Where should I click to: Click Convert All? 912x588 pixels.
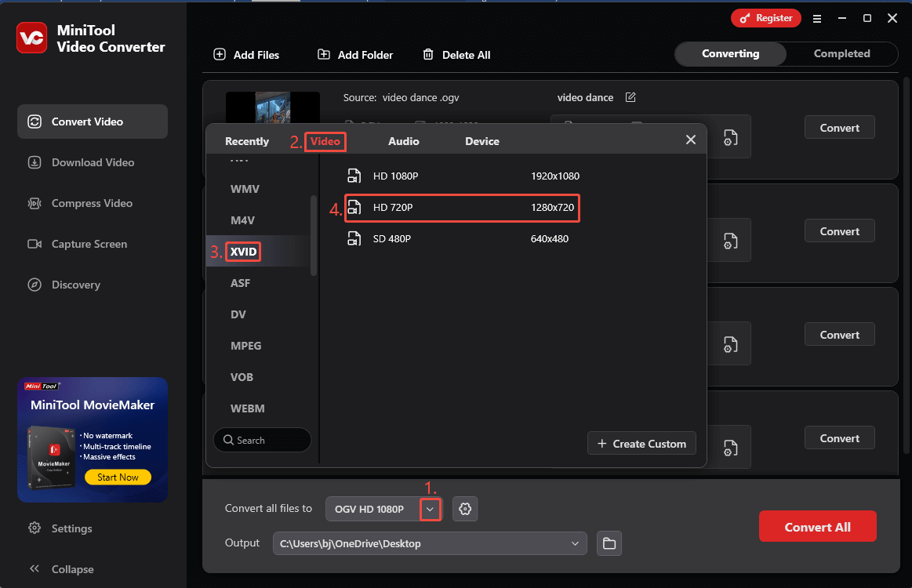817,526
